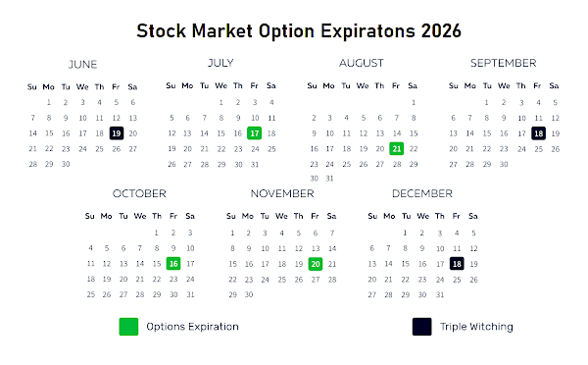
Task: Click the DECEMBER month heading
Action: [x=422, y=193]
